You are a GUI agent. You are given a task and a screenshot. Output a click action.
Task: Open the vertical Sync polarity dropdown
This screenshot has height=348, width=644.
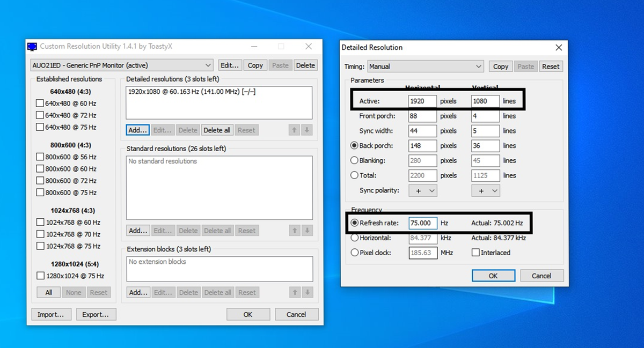(x=486, y=191)
